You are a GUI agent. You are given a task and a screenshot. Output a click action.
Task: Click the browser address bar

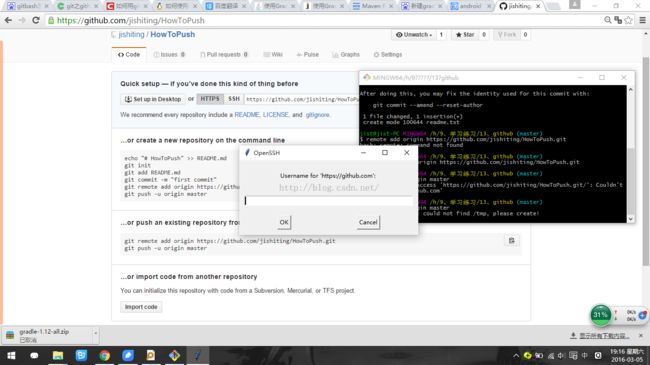coord(323,20)
